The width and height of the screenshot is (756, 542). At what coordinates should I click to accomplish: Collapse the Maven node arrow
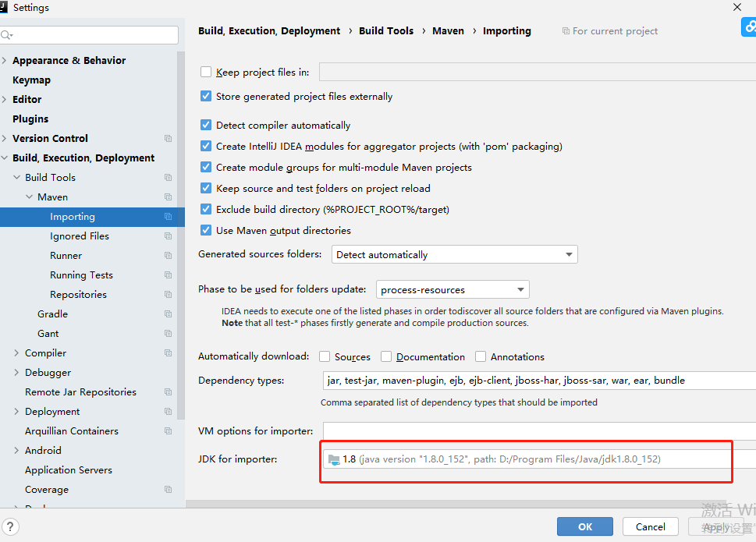click(x=30, y=197)
